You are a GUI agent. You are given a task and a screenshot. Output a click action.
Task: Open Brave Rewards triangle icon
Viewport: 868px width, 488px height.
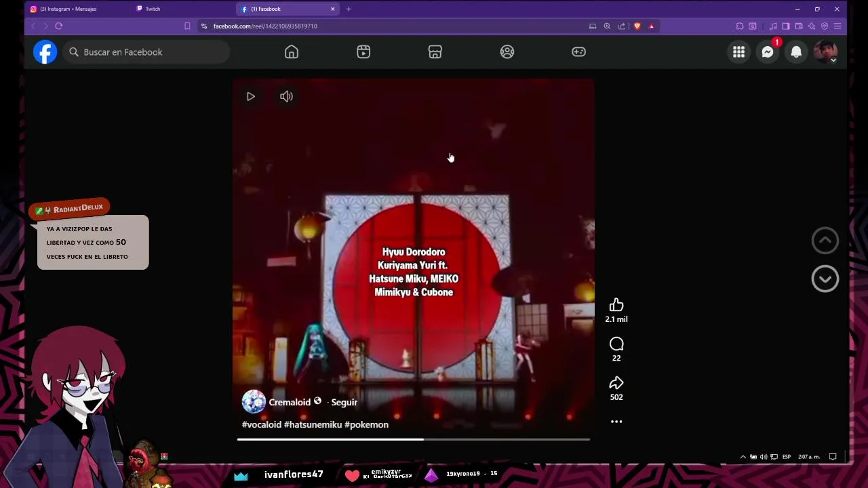coord(652,26)
